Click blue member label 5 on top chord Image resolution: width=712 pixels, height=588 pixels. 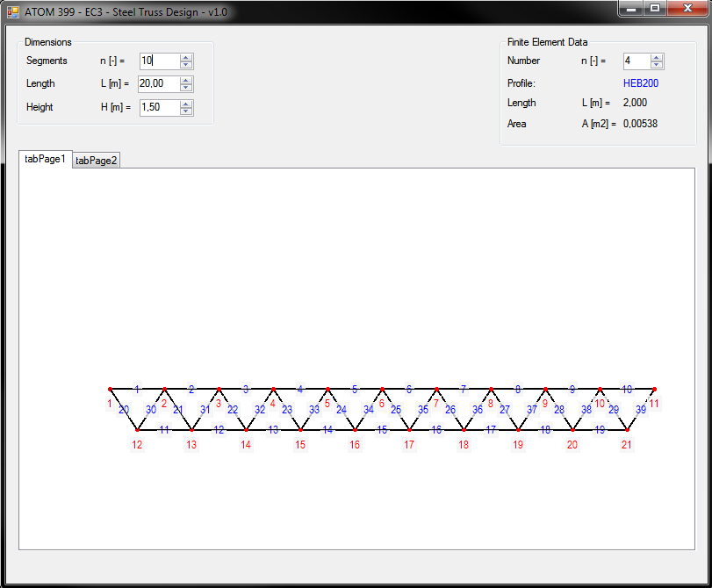click(x=355, y=389)
